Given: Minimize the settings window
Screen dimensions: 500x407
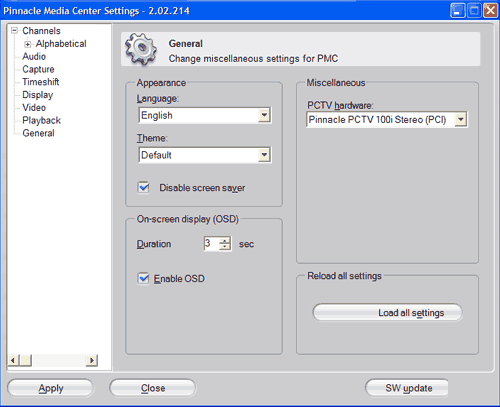Looking at the screenshot, I should pos(457,11).
